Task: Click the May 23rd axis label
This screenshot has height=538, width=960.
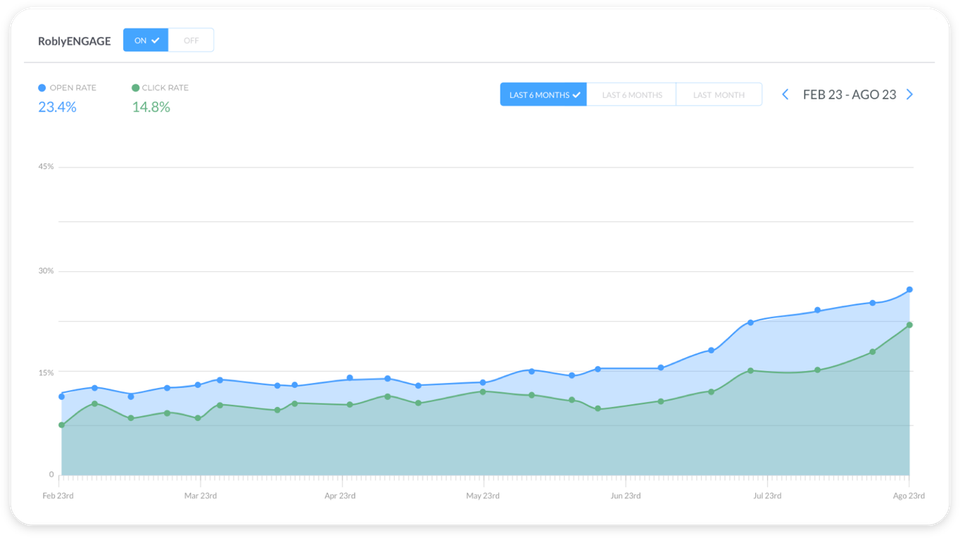Action: [x=483, y=495]
